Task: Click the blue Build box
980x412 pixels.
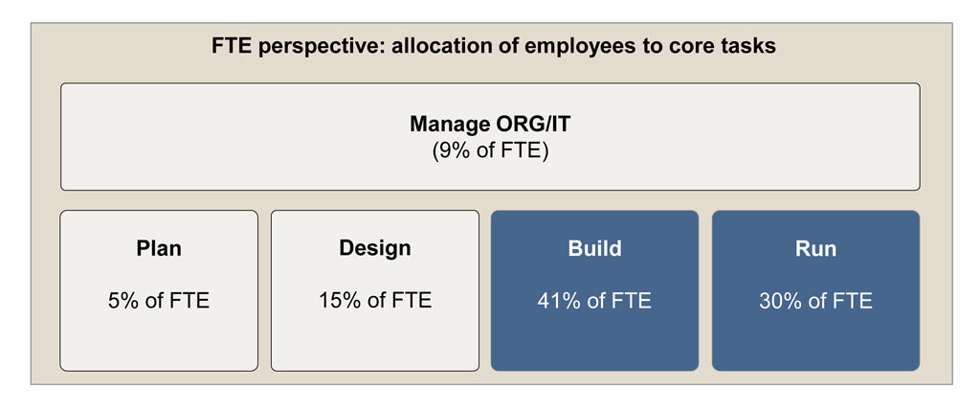Action: click(594, 290)
